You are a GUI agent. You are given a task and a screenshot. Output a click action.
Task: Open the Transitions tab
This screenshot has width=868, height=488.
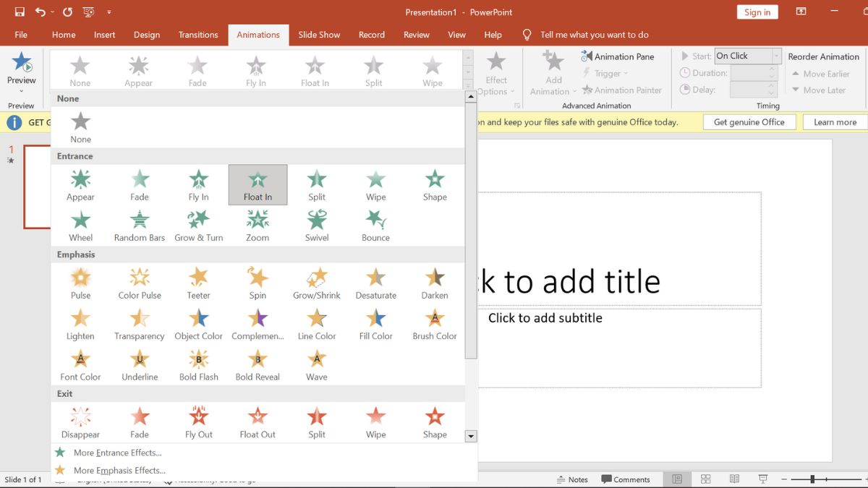click(x=198, y=35)
